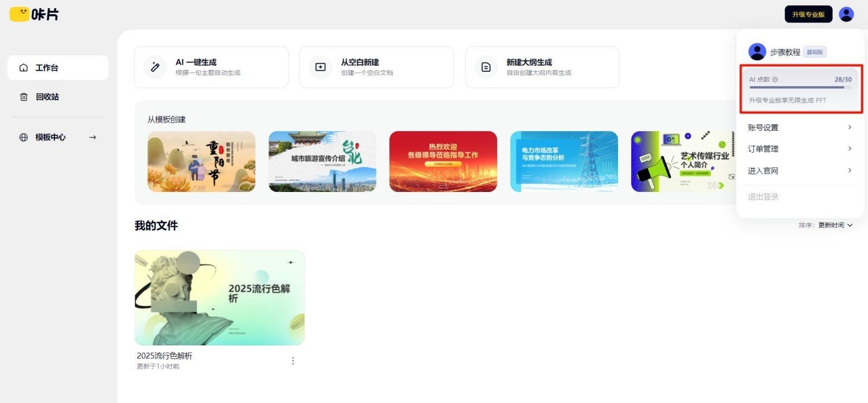The height and width of the screenshot is (403, 868).
Task: Click the 模板中心 globe icon
Action: pos(23,137)
